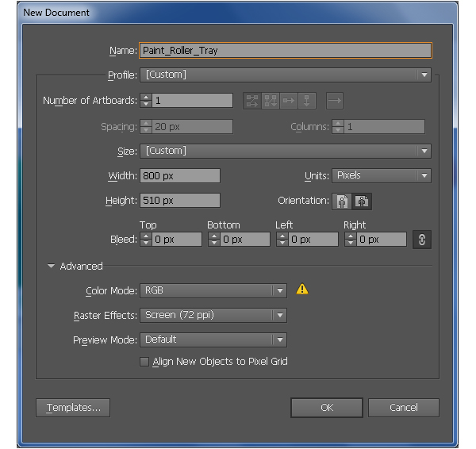Click the OK button
Viewport: 476px width, 449px height.
pyautogui.click(x=327, y=408)
